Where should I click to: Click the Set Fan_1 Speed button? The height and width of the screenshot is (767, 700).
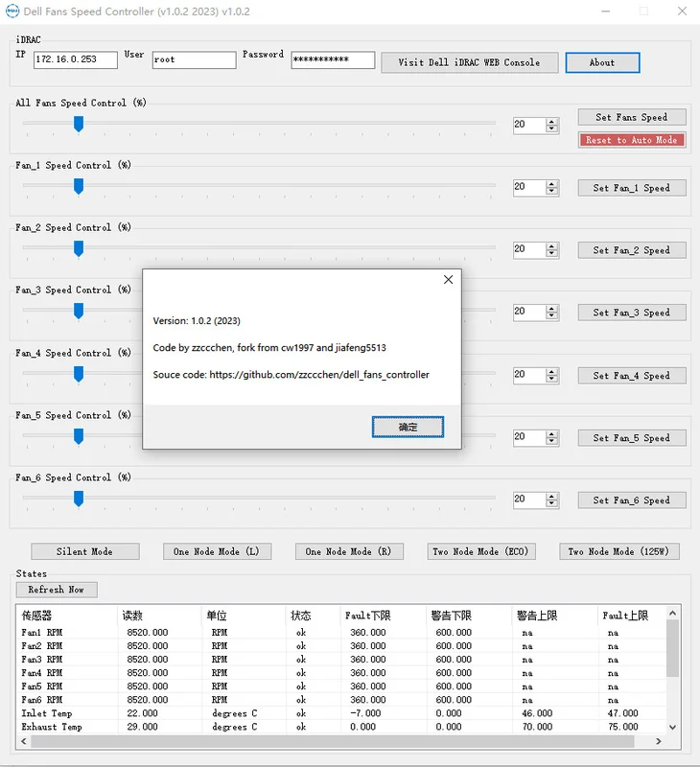tap(632, 188)
